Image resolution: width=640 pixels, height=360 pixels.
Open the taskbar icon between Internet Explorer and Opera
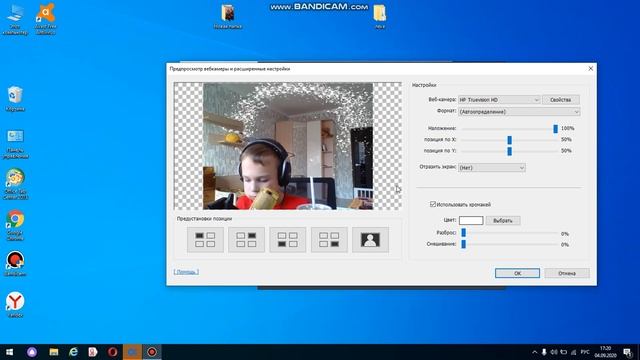(x=93, y=352)
